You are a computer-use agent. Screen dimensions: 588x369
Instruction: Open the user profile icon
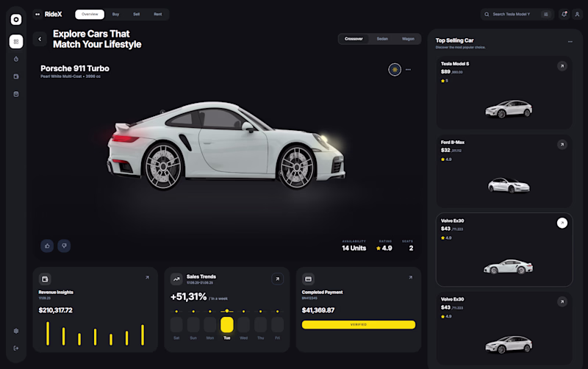[578, 14]
